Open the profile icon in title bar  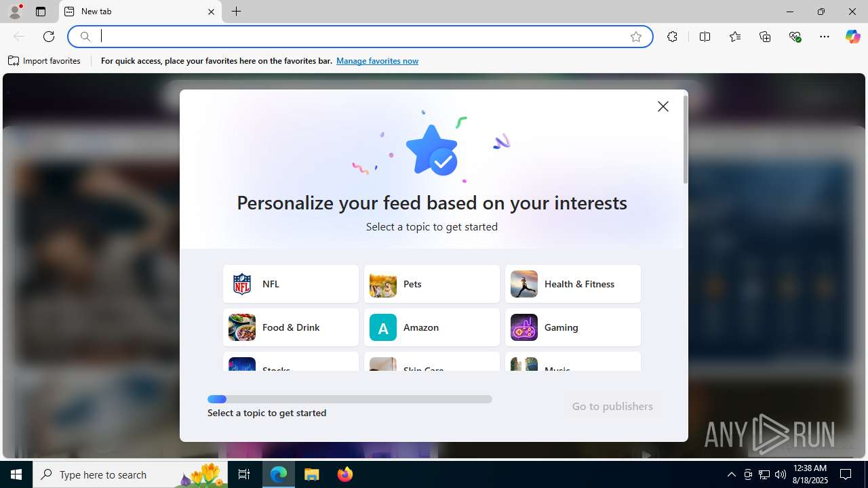(15, 12)
